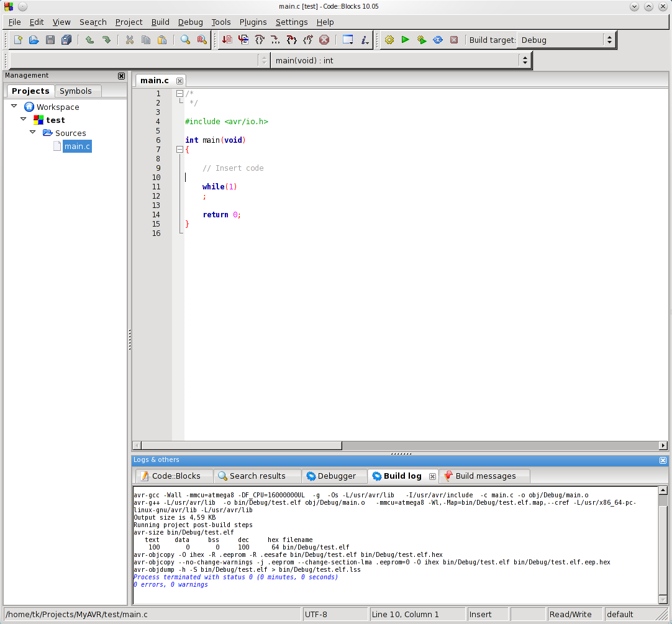
Task: Select the Build icon (yellow gear)
Action: pos(389,39)
